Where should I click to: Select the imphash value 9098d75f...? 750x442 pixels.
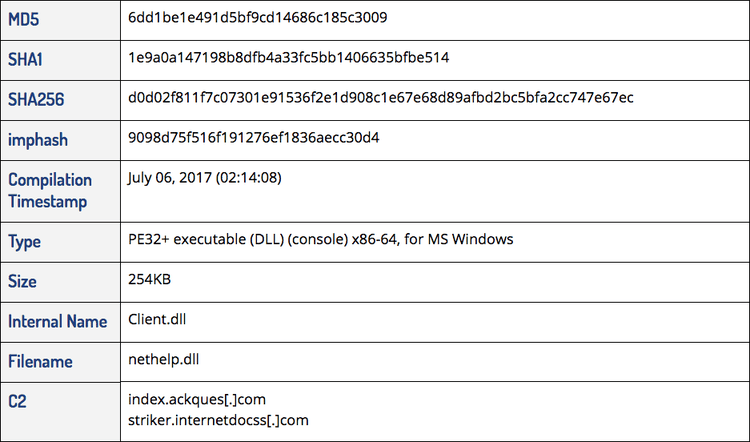(x=254, y=138)
